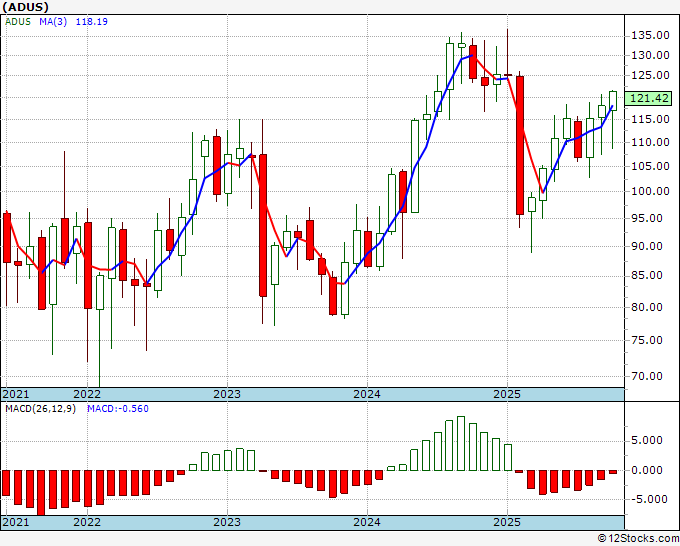Click 2023 on the price chart timeline
The width and height of the screenshot is (680, 546).
click(227, 394)
